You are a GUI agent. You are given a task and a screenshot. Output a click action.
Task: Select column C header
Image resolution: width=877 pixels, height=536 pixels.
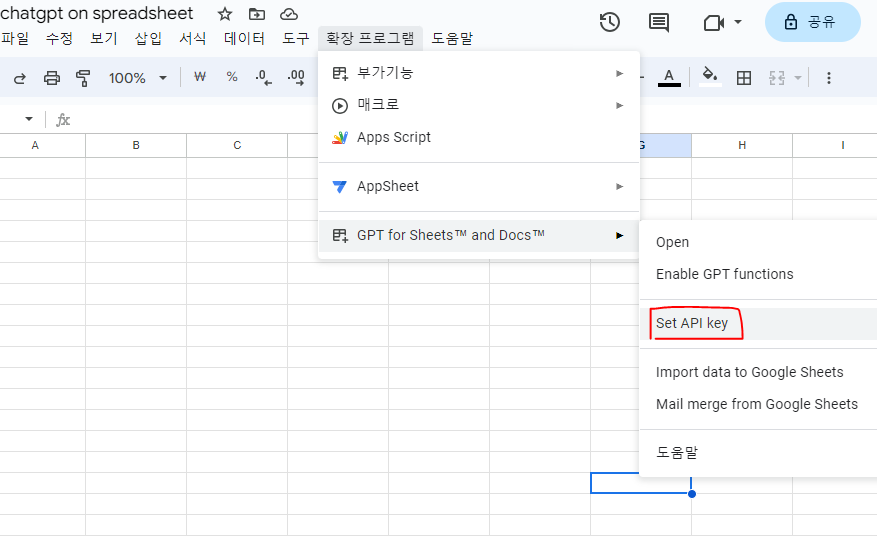pyautogui.click(x=237, y=145)
